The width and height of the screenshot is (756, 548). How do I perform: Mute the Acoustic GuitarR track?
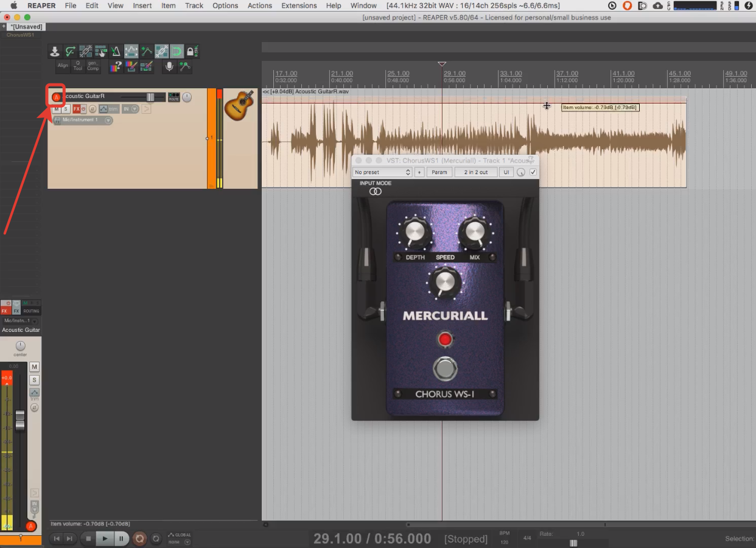57,109
